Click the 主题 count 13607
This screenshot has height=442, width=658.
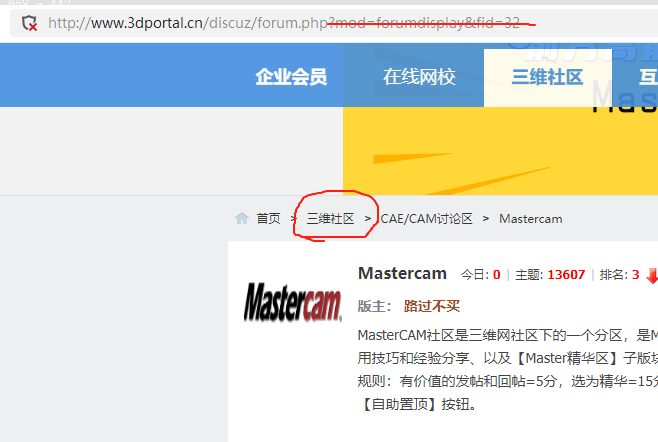tap(566, 275)
